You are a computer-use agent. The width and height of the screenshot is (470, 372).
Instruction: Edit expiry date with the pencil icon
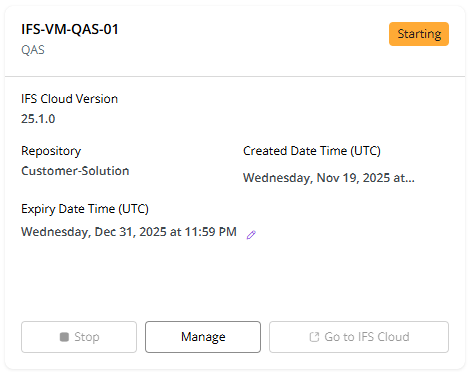(251, 235)
